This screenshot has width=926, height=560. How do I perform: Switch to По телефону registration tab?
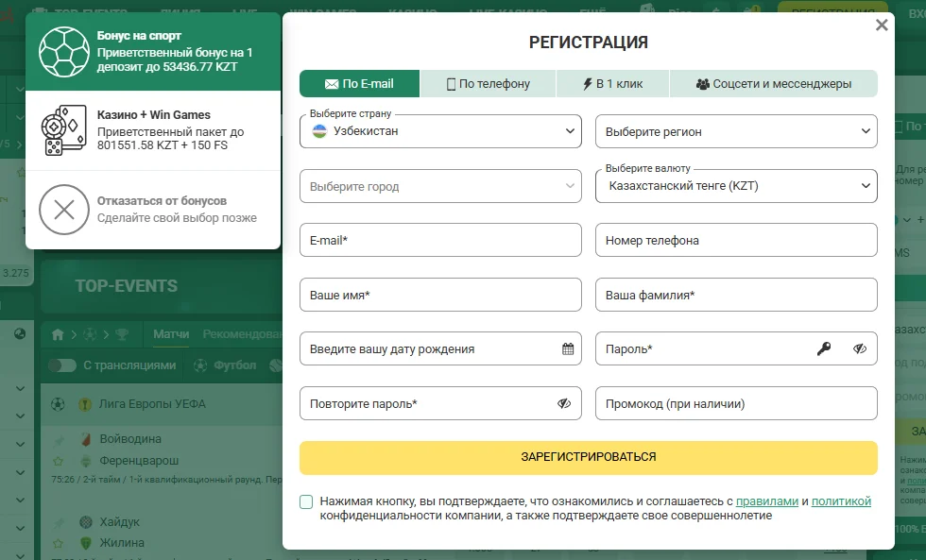(x=488, y=84)
